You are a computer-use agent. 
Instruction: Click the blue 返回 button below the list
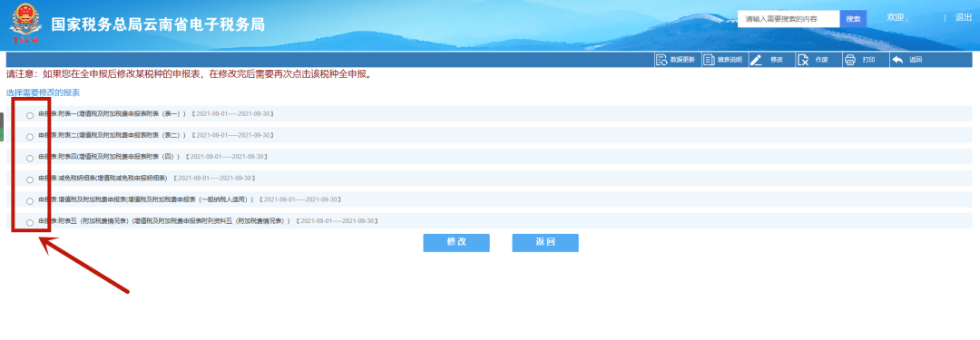pos(545,243)
